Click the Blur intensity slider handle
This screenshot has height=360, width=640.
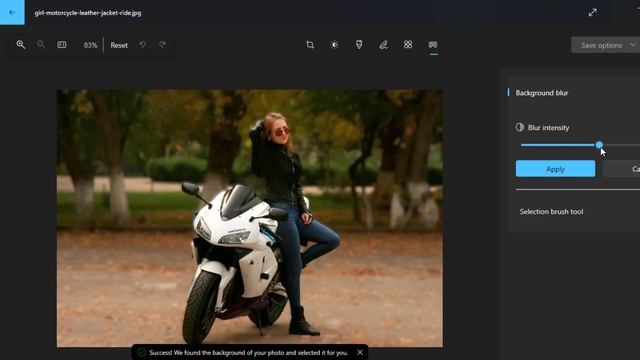[599, 144]
